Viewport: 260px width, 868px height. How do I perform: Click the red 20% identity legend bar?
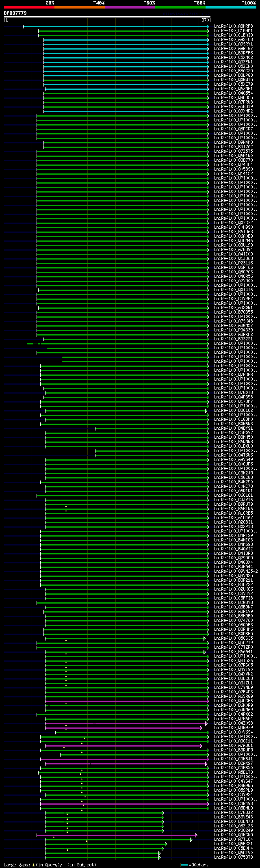(x=29, y=7)
